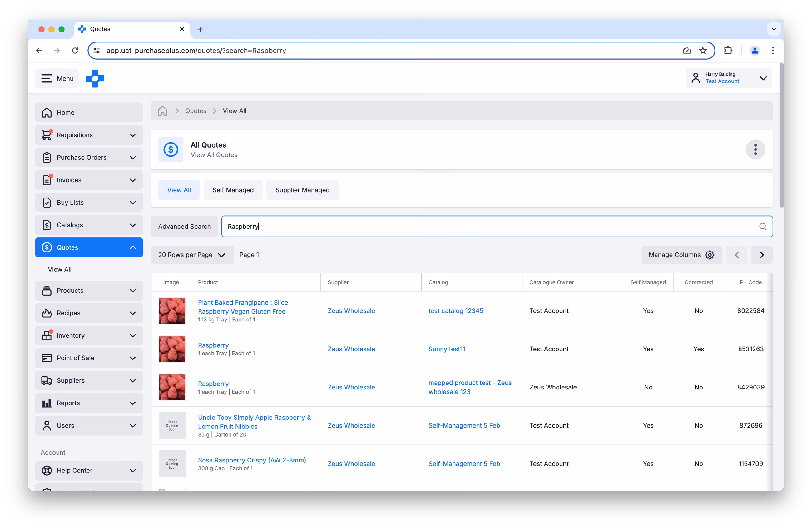812x528 pixels.
Task: Open the Chrome three-dot menu
Action: (x=773, y=51)
